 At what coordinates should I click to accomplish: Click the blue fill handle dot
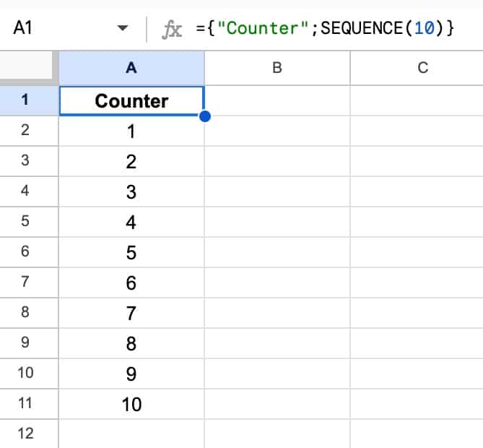pos(204,116)
